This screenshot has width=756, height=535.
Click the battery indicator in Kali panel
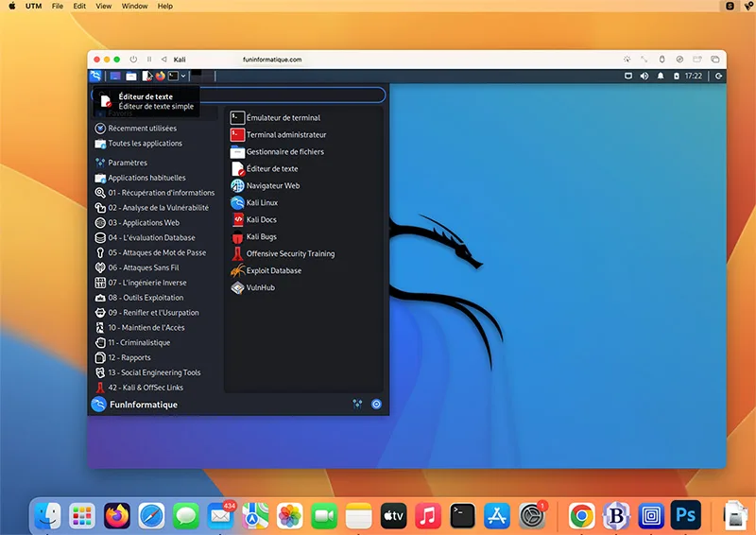[677, 76]
